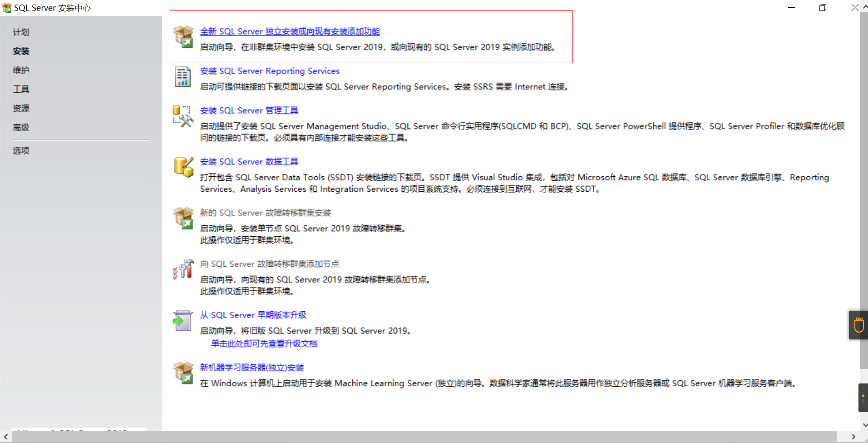Click the horizontal scrollbar thumb at bottom
The height and width of the screenshot is (443, 868).
click(424, 437)
